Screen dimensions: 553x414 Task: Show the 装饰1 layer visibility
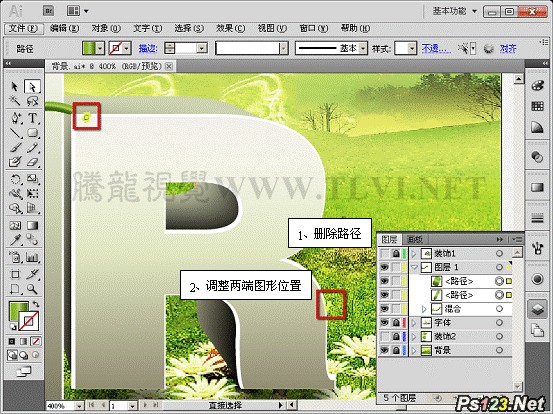point(384,253)
